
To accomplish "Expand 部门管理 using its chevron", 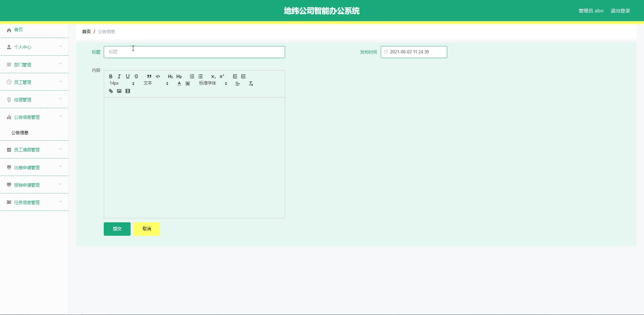I will (60, 64).
